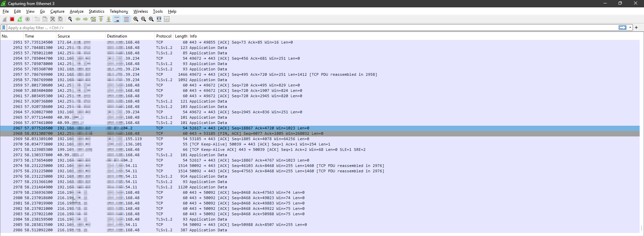
Task: Open the Help menu
Action: (x=172, y=11)
